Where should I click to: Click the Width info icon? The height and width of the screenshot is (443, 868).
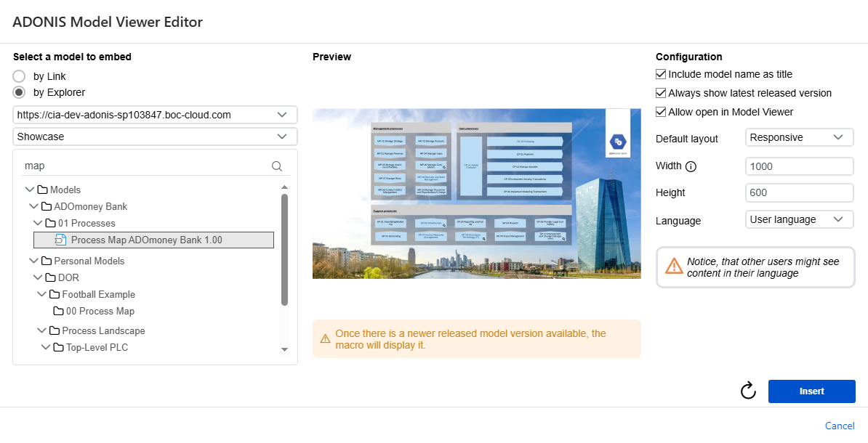[691, 166]
